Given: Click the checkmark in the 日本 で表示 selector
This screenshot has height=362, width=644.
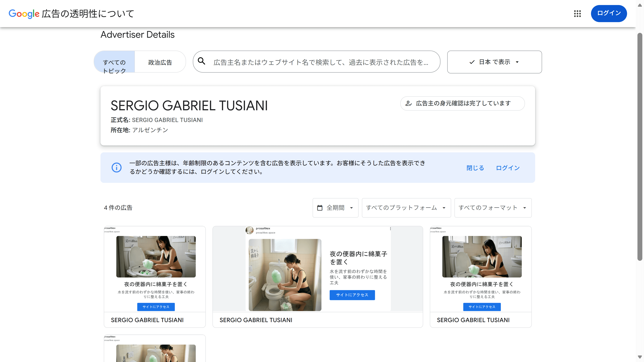Looking at the screenshot, I should pos(472,62).
